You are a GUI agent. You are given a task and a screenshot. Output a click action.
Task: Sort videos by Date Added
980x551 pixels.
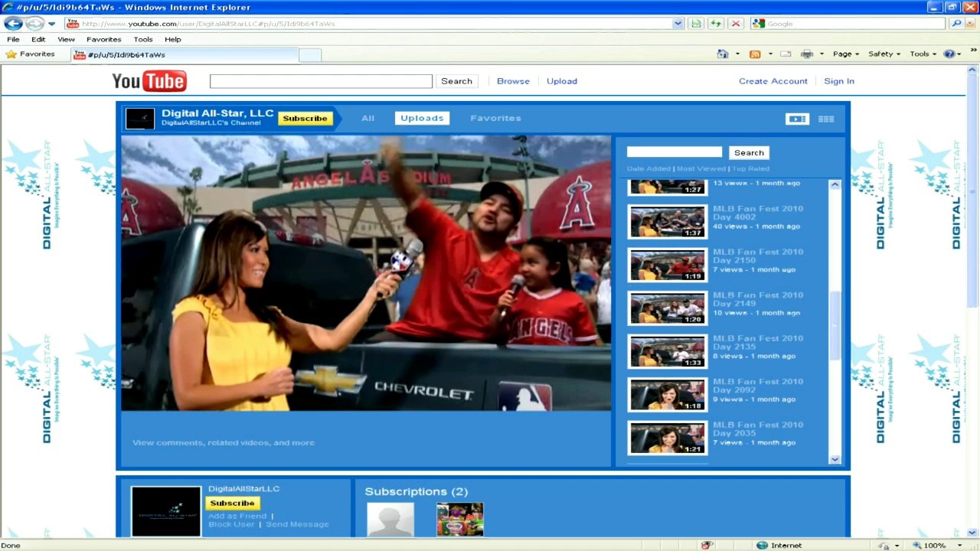[x=648, y=169]
